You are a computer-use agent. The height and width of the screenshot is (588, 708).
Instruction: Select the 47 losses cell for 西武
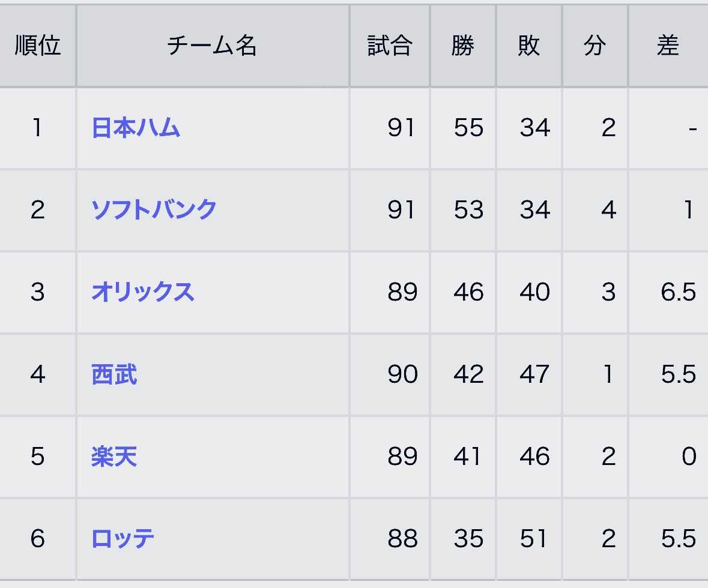coord(534,374)
